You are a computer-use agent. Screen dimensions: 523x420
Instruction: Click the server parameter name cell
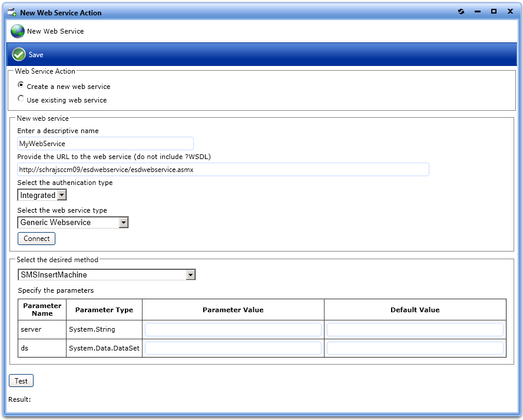[x=42, y=330]
